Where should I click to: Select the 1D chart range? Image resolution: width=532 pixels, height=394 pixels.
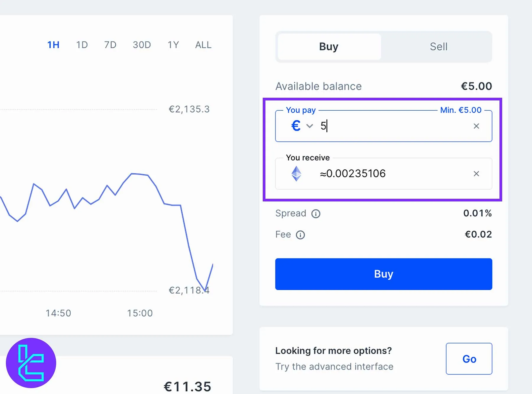82,45
